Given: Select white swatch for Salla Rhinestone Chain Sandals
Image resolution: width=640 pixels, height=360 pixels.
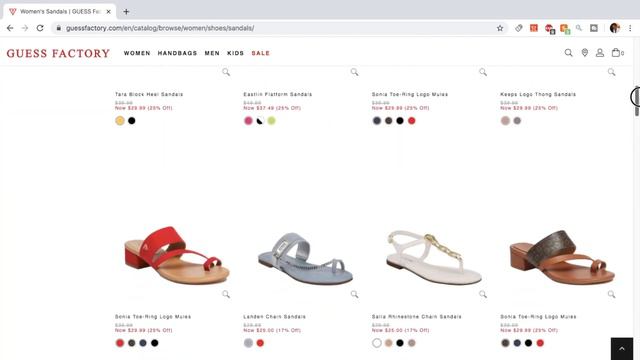Looking at the screenshot, I should point(377,343).
